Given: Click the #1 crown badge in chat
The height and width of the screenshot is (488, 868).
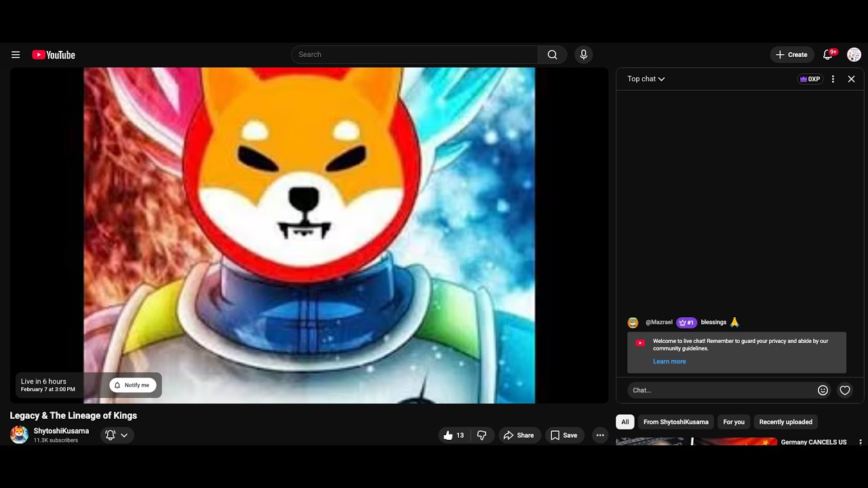Looking at the screenshot, I should pos(686,323).
